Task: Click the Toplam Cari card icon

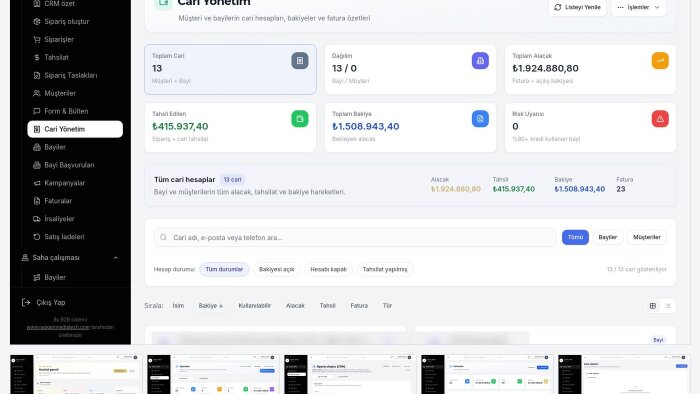Action: (300, 61)
